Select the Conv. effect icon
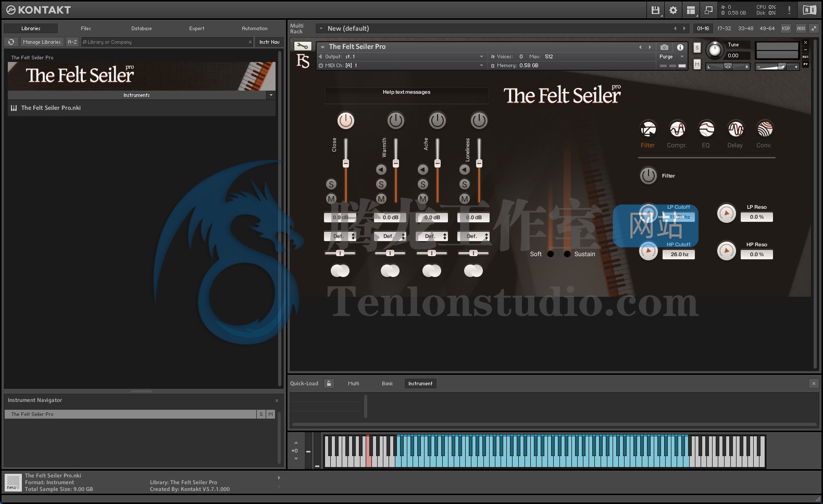Viewport: 823px width, 504px height. (x=765, y=129)
